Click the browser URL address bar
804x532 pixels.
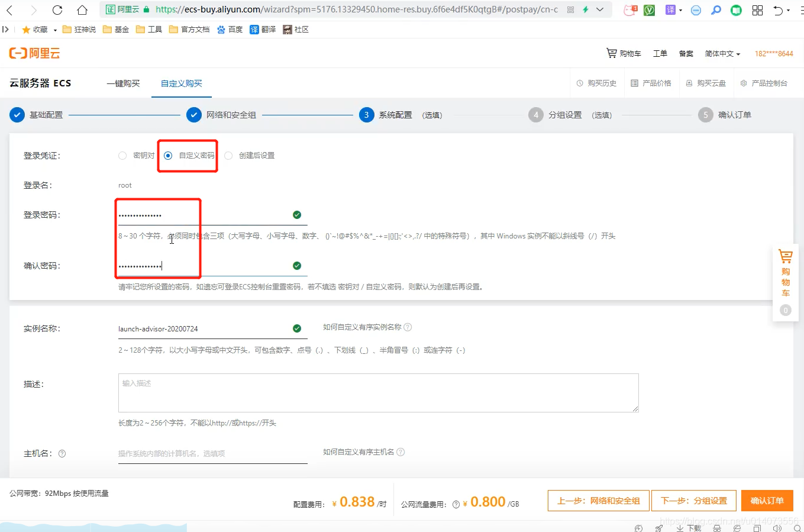coord(357,9)
